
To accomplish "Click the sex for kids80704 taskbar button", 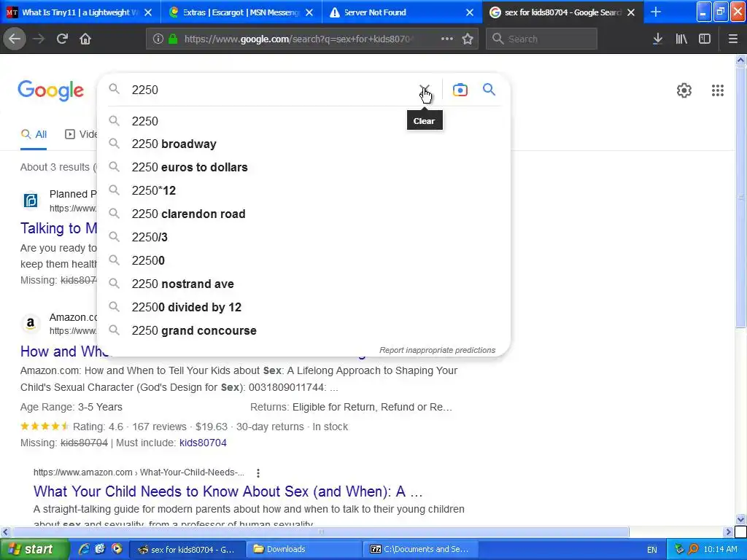I will click(187, 549).
